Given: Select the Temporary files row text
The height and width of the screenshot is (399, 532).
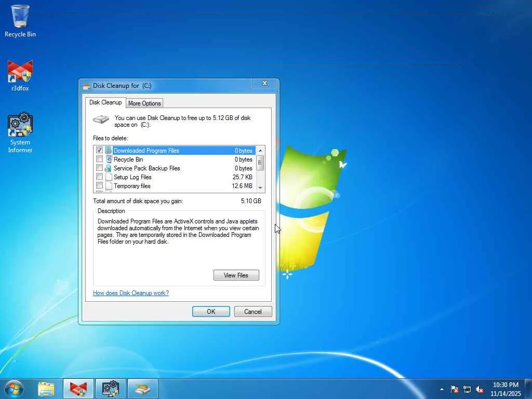Looking at the screenshot, I should (x=132, y=186).
